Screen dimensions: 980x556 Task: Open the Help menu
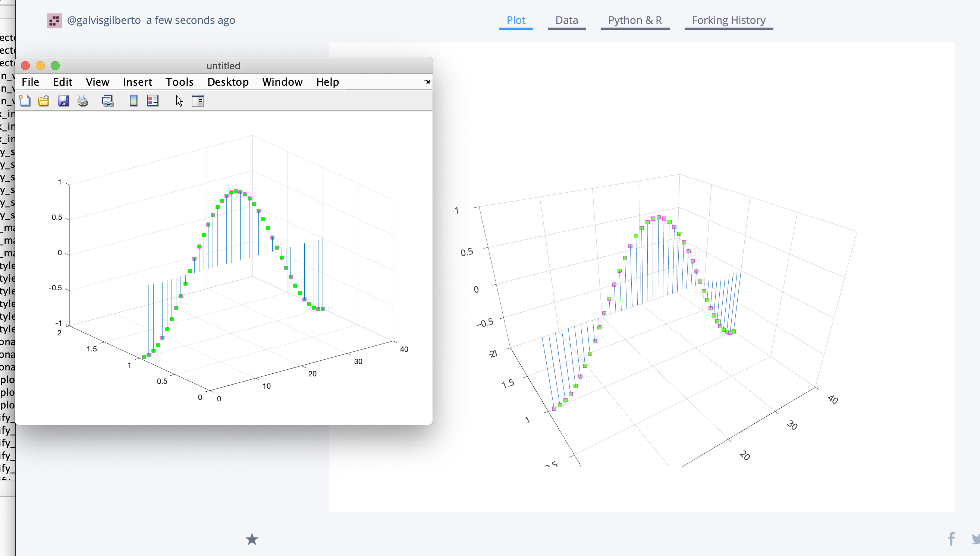[327, 82]
